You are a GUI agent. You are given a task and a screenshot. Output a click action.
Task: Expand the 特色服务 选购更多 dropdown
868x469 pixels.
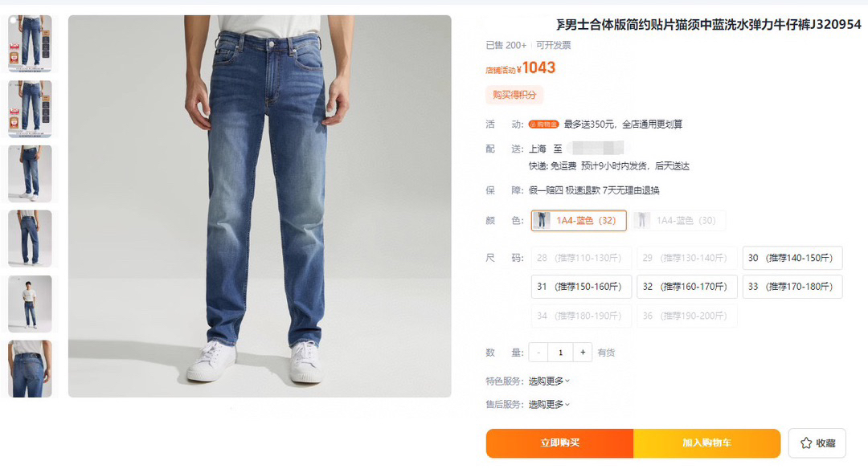(549, 381)
